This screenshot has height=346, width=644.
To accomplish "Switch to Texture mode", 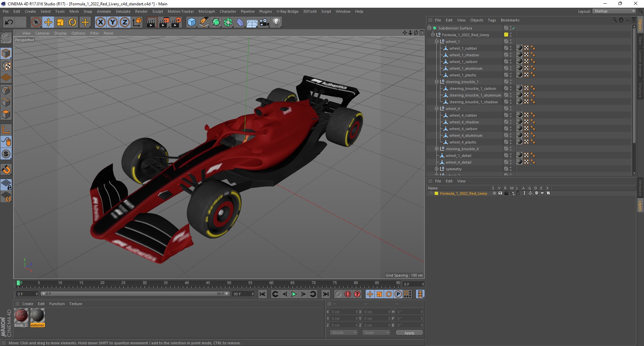I will [6, 66].
